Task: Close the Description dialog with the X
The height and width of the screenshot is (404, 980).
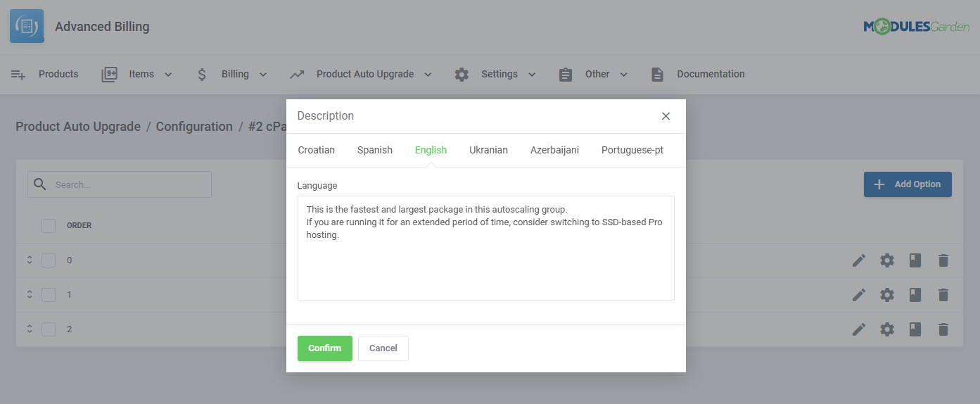Action: pyautogui.click(x=666, y=116)
